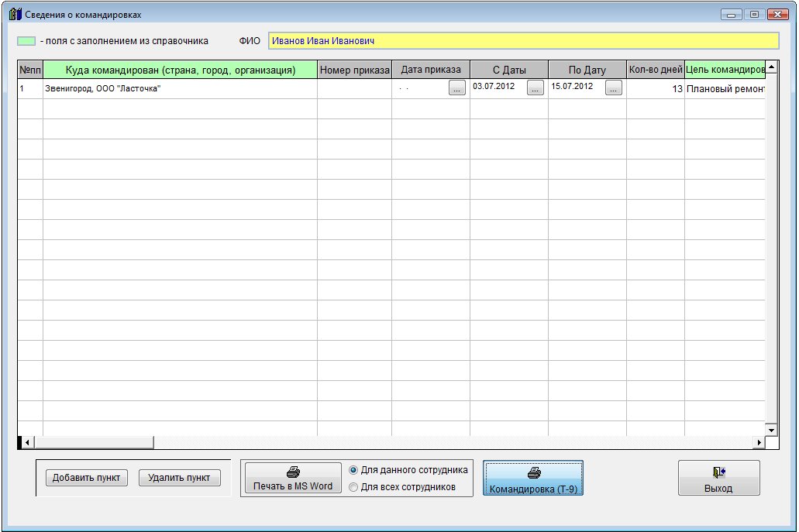This screenshot has height=532, width=799.
Task: Click the По Дату column header
Action: pos(587,70)
